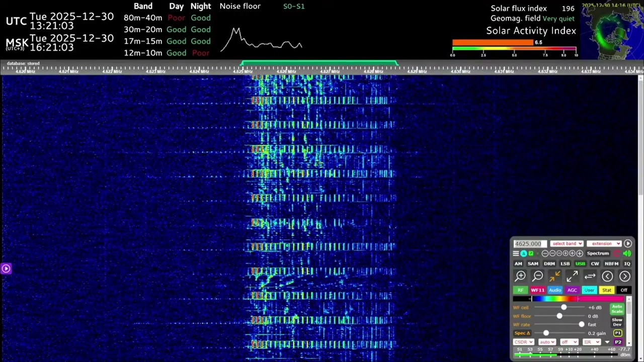Open the hamburger menu in control panel
The image size is (644, 362).
516,253
